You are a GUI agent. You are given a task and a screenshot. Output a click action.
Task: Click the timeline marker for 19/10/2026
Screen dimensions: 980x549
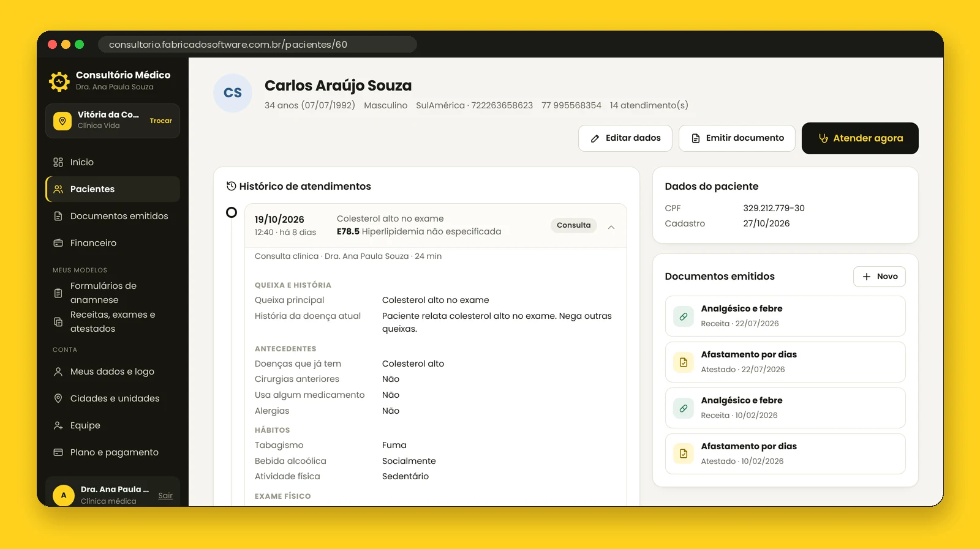pyautogui.click(x=232, y=212)
